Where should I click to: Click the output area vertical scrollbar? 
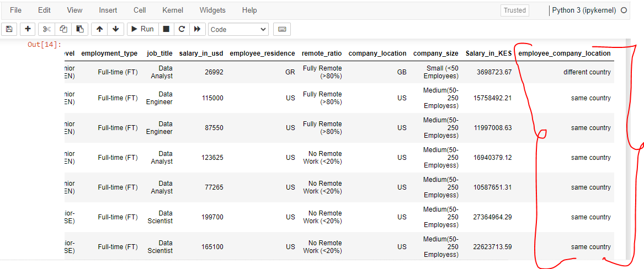[x=627, y=149]
